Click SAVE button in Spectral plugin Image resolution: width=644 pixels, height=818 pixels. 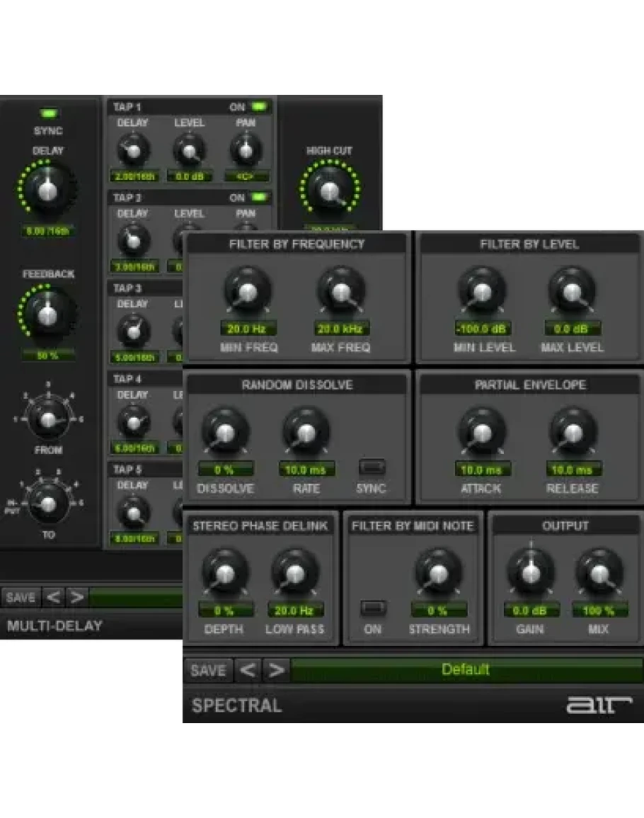click(x=208, y=670)
